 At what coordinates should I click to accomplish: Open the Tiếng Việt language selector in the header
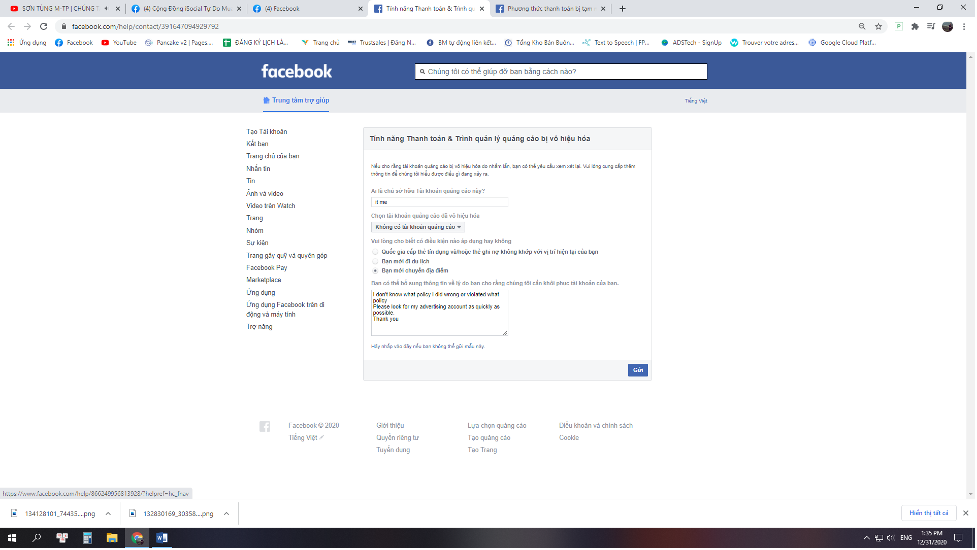tap(695, 101)
